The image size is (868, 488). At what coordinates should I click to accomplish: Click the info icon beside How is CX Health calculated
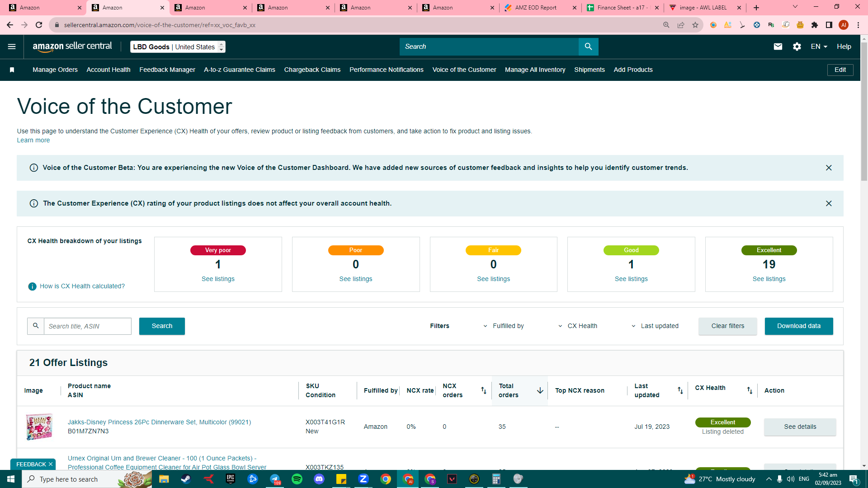[x=32, y=286]
